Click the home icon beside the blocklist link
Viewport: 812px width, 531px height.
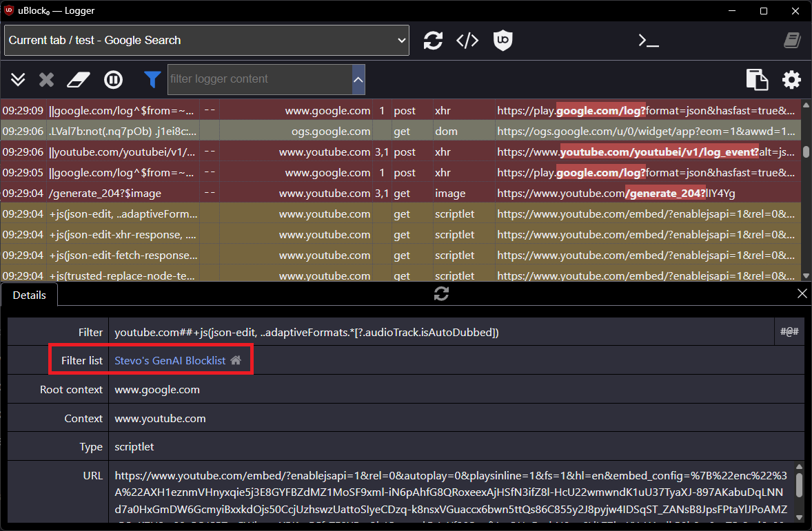click(x=236, y=360)
